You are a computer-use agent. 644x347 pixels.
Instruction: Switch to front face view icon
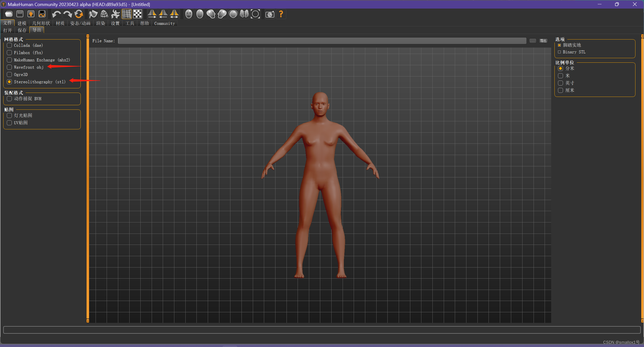189,14
